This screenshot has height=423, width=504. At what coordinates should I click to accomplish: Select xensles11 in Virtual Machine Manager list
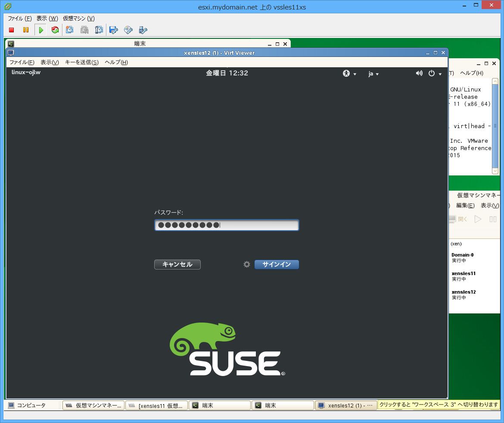click(474, 276)
